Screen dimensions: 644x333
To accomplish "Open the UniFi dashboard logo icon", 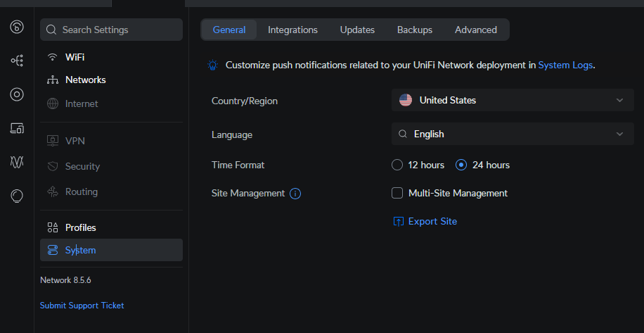I will tap(17, 27).
